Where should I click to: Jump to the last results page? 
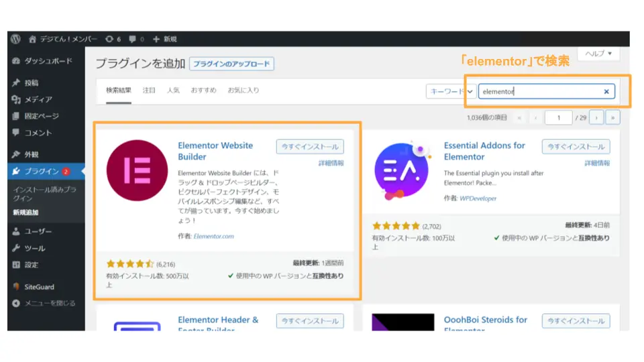tap(612, 118)
